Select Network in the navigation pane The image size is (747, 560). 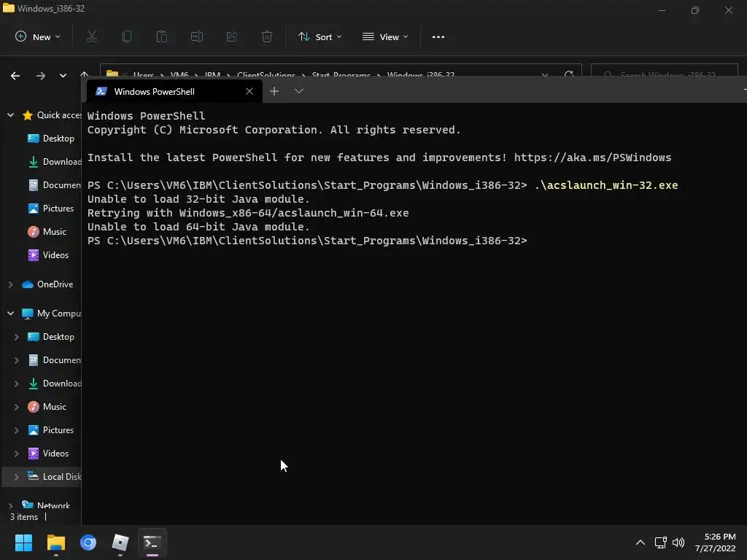point(53,505)
